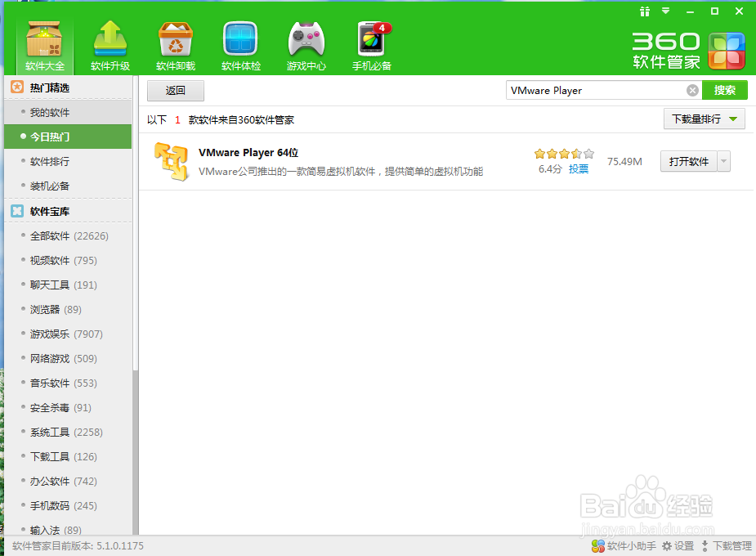Select 今日热门 in the sidebar
This screenshot has width=756, height=556.
[x=68, y=137]
